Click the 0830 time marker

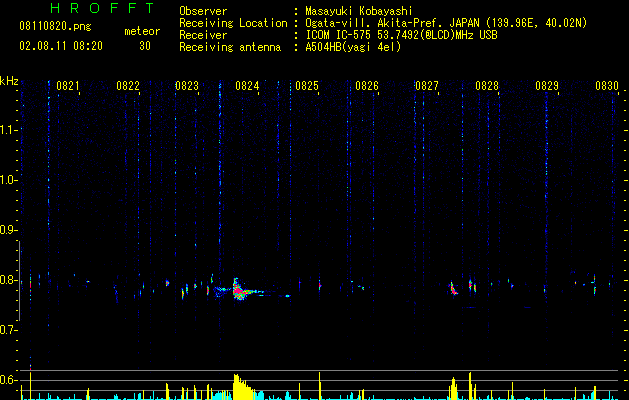coord(607,86)
